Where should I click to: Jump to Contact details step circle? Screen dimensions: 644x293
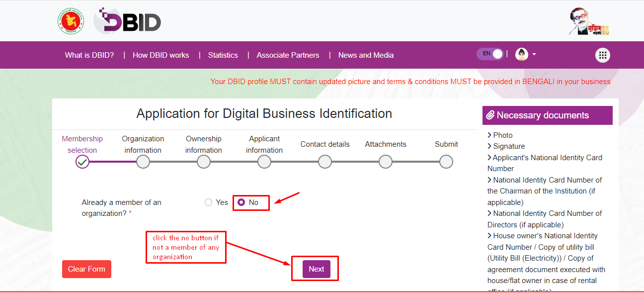click(325, 162)
